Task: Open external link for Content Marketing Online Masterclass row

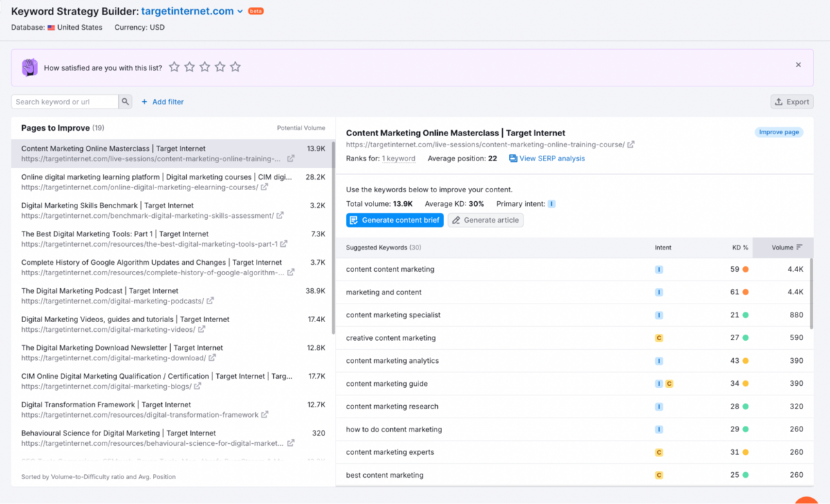Action: pyautogui.click(x=290, y=158)
